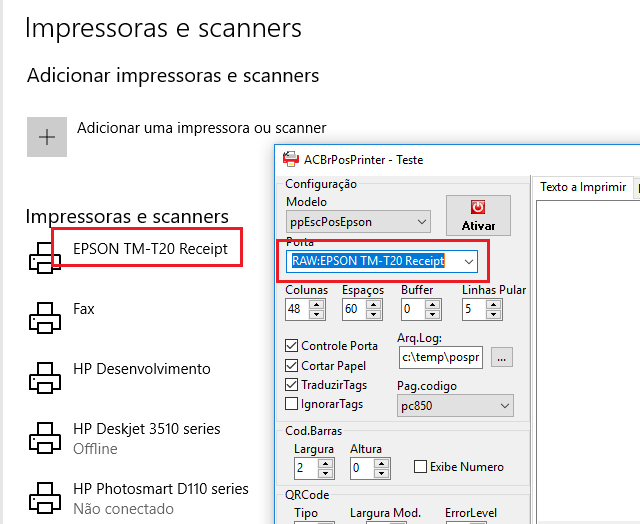This screenshot has height=524, width=640.
Task: Decrease the Buffer value with down arrow
Action: coord(433,314)
